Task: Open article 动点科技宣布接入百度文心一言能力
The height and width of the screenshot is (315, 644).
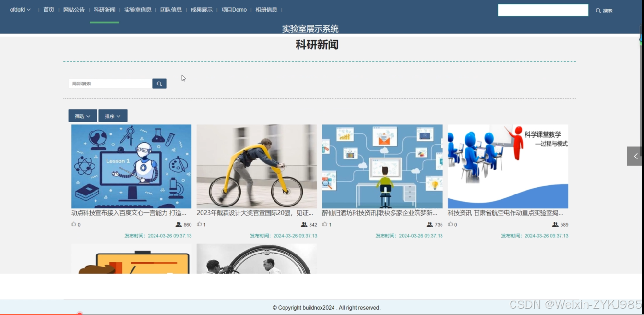Action: click(129, 213)
